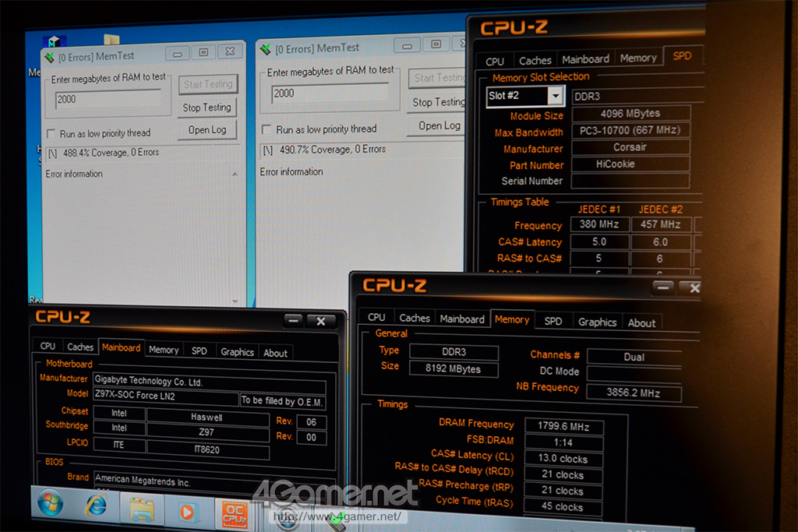Open Memory tab in Mainboard CPU-Z window
798x532 pixels.
tap(164, 350)
